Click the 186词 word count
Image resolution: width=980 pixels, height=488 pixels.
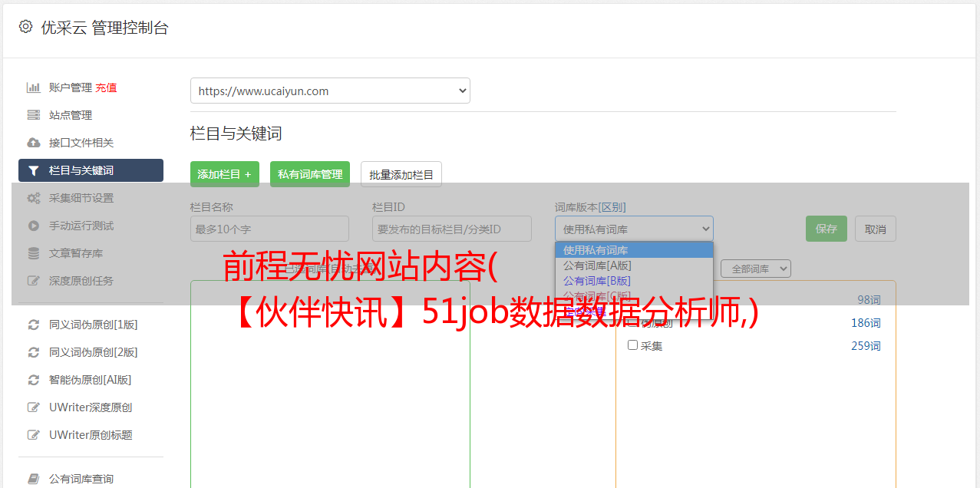coord(866,323)
